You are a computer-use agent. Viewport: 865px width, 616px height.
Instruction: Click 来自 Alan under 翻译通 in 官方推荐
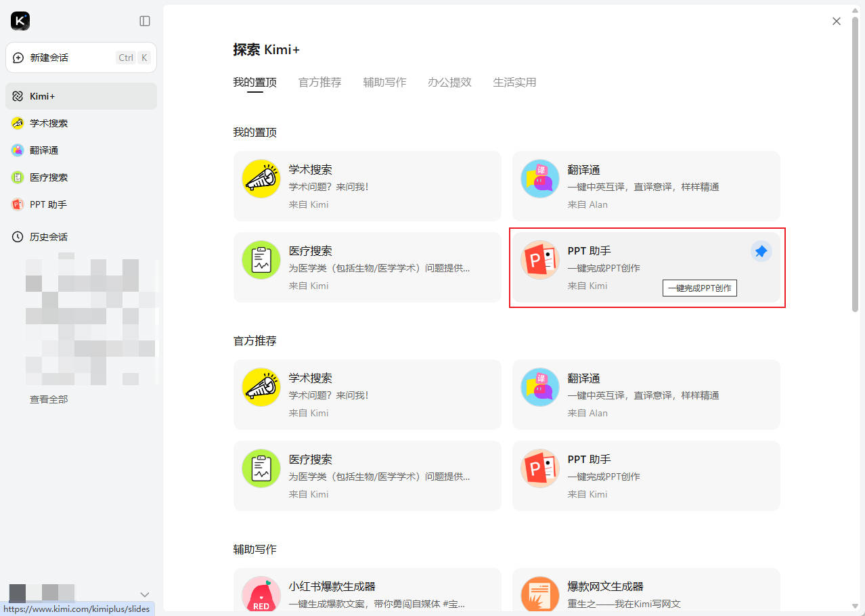point(587,413)
